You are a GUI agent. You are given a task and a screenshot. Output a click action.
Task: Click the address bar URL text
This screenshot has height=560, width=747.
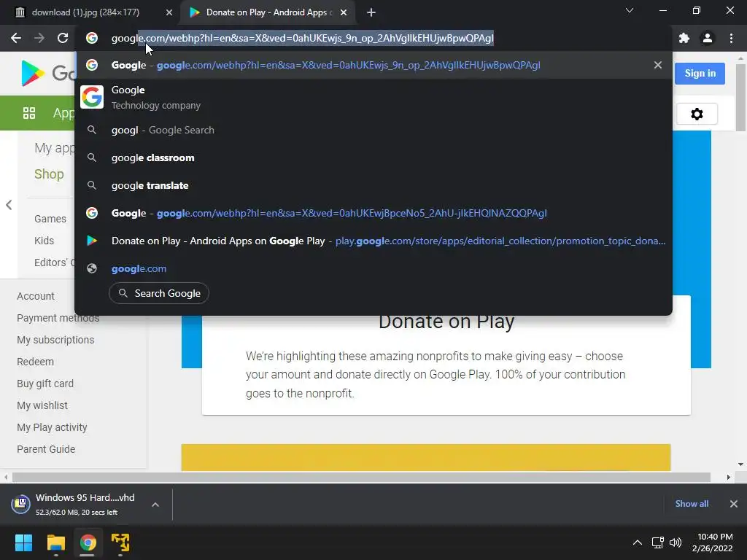(x=303, y=38)
